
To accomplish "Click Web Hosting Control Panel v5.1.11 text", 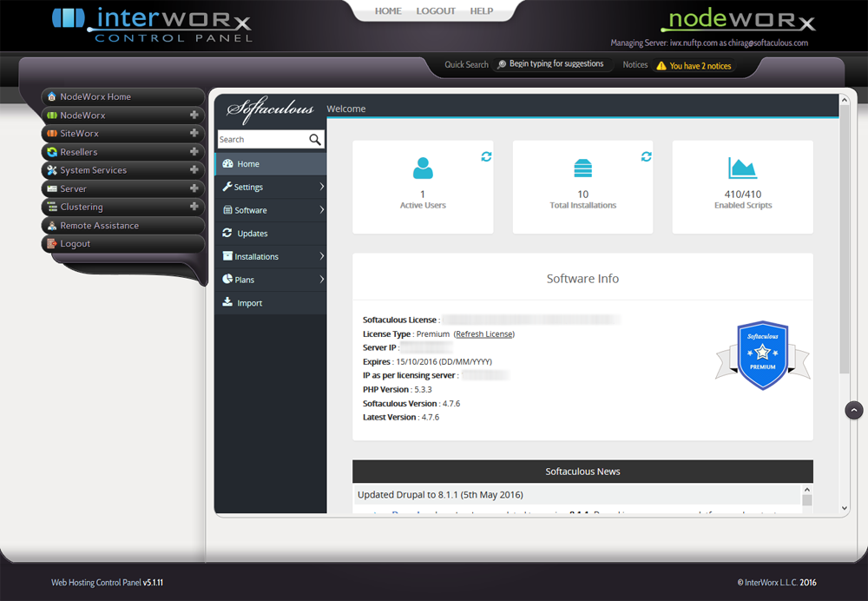I will pos(107,582).
